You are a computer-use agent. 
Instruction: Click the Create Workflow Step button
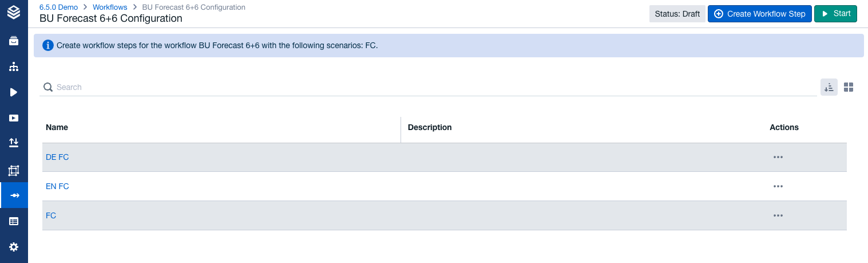759,14
